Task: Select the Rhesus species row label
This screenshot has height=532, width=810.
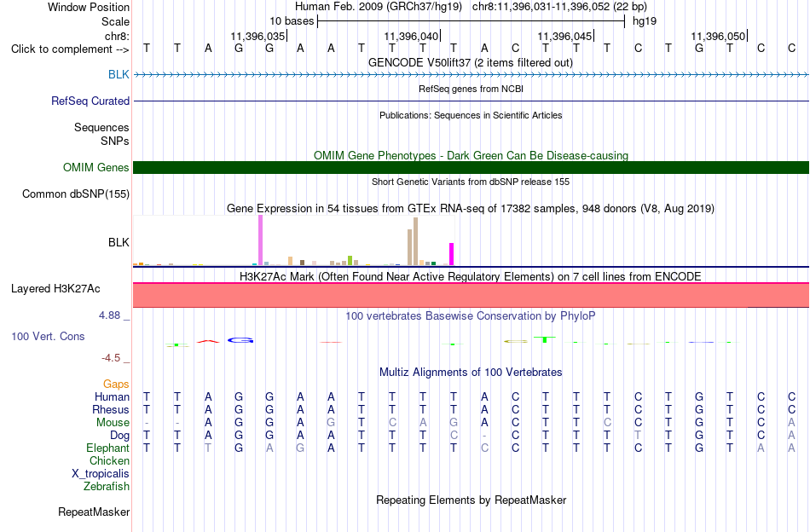Action: 111,409
